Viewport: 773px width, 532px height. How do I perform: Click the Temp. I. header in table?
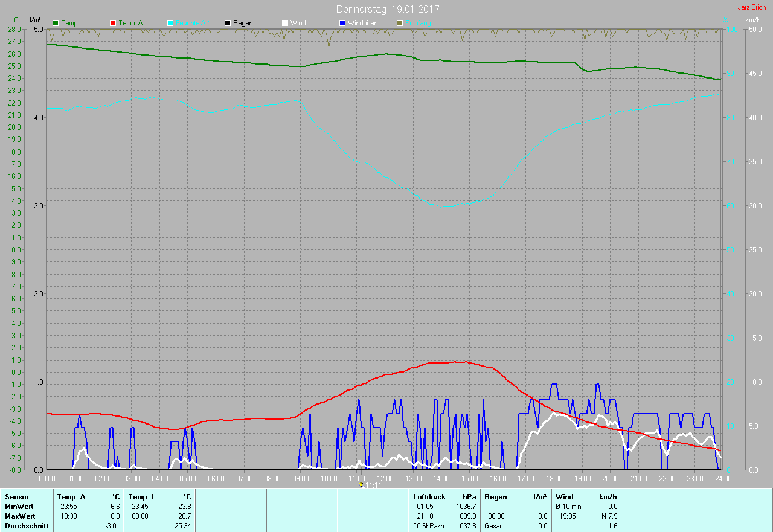point(142,497)
